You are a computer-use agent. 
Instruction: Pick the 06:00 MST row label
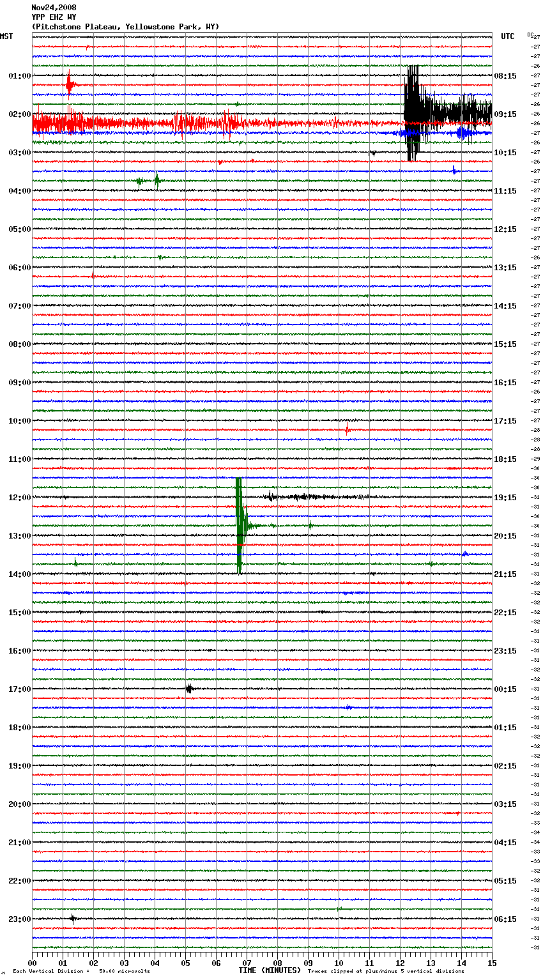point(19,268)
